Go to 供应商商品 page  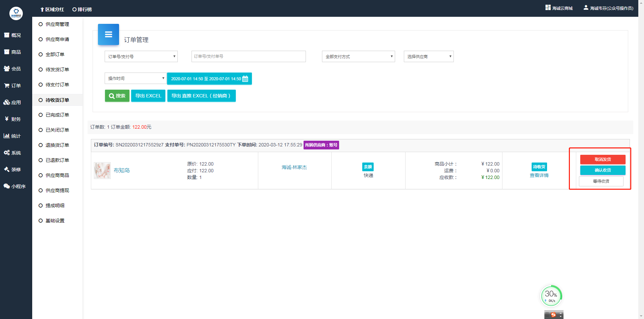click(57, 175)
